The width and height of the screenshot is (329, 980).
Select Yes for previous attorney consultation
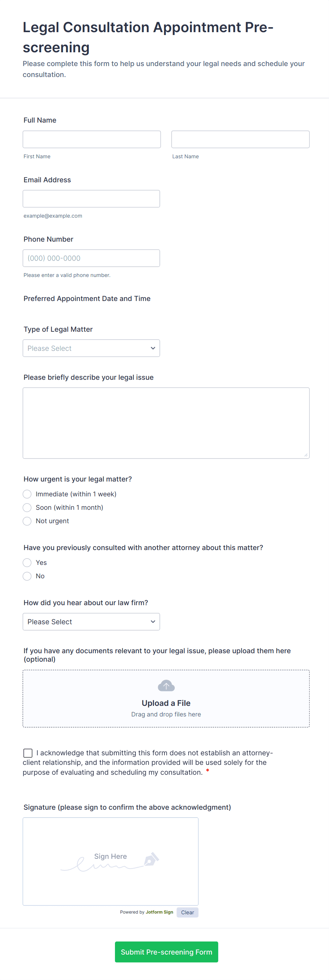[27, 563]
